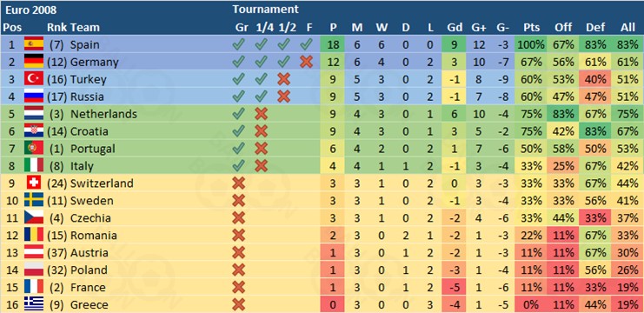Select France's red -5 goal difference cell
This screenshot has height=313, width=644.
[454, 287]
